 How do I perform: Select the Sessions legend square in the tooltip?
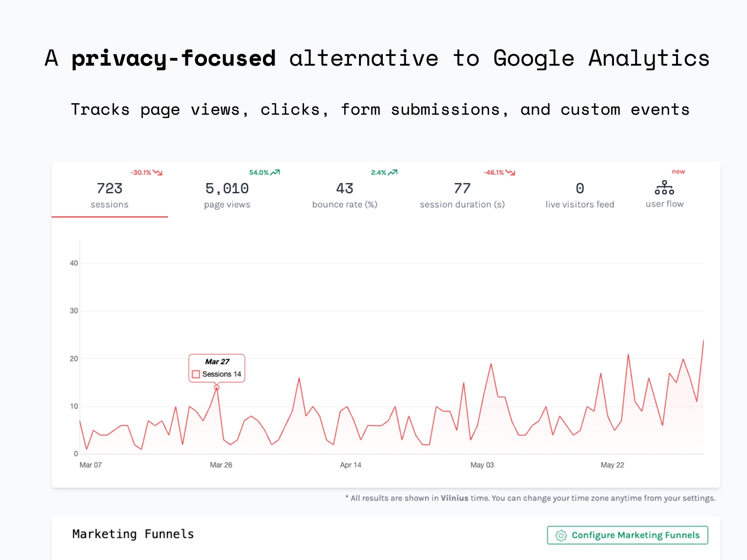(196, 374)
